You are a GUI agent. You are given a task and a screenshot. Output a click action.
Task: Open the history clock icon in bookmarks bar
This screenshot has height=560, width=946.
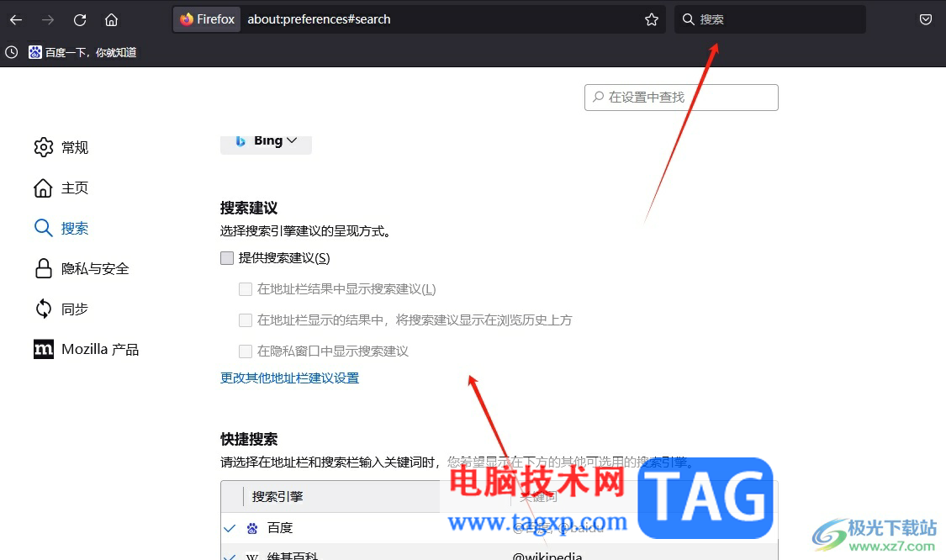coord(12,52)
